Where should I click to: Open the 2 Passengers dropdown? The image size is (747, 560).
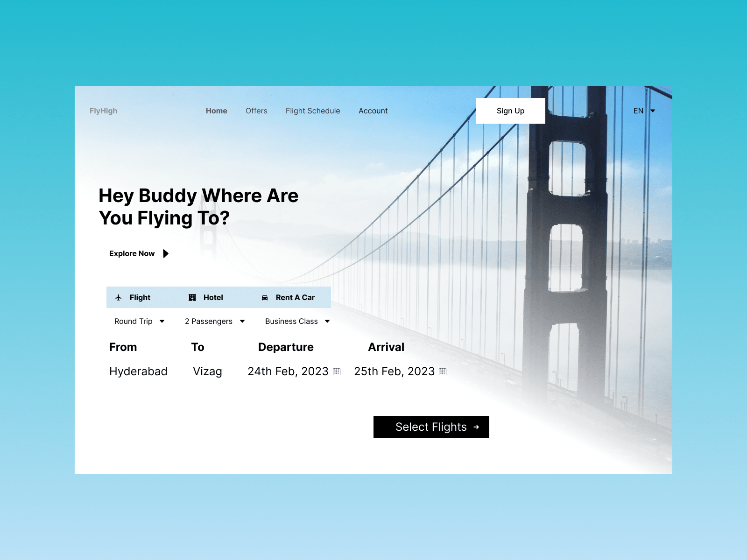tap(215, 322)
